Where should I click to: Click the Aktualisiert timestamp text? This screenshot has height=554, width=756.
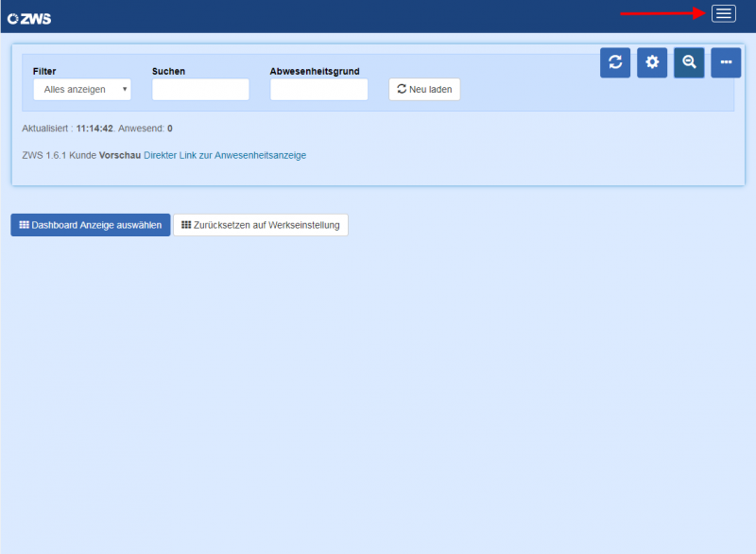pos(94,129)
